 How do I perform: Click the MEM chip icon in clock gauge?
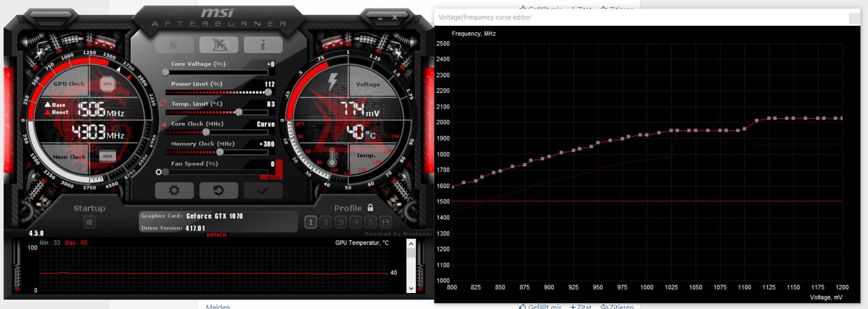click(x=107, y=156)
